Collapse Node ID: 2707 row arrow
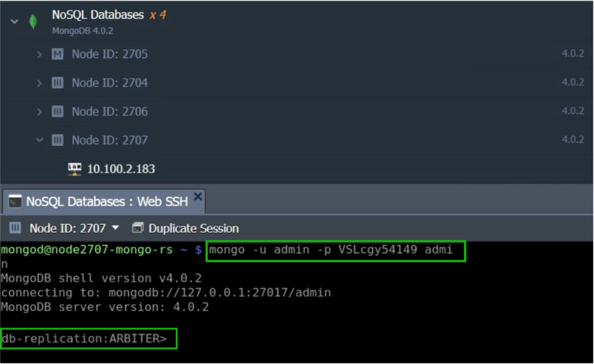The height and width of the screenshot is (364, 594). point(39,140)
